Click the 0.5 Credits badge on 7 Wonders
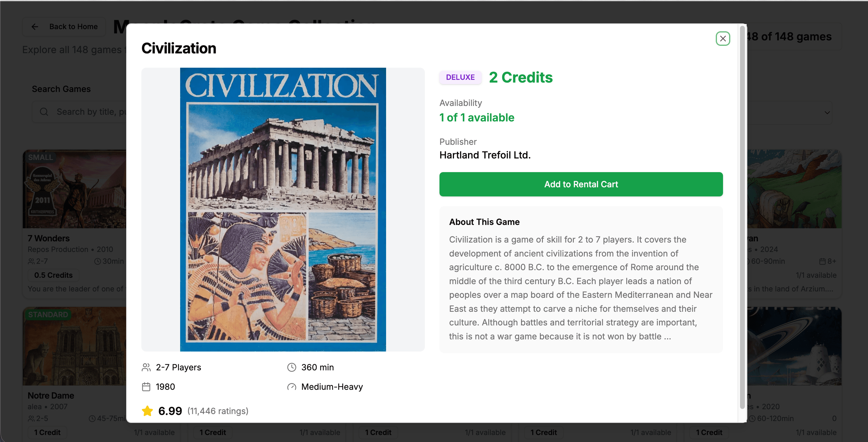Screen dimensions: 868x442 (x=53, y=275)
